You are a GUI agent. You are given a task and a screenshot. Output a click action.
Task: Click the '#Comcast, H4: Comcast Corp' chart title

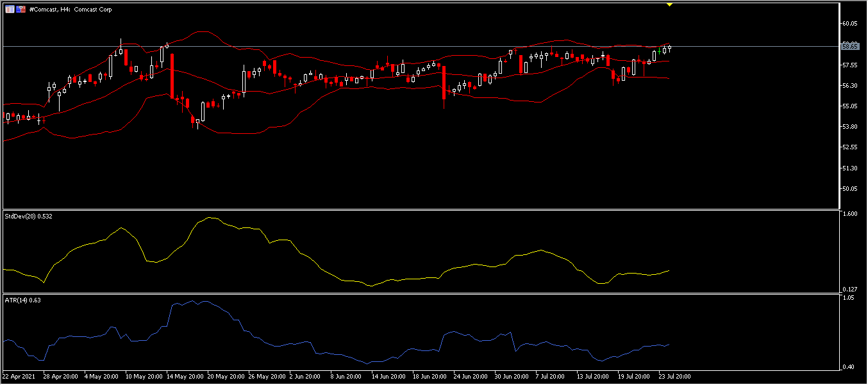click(71, 10)
